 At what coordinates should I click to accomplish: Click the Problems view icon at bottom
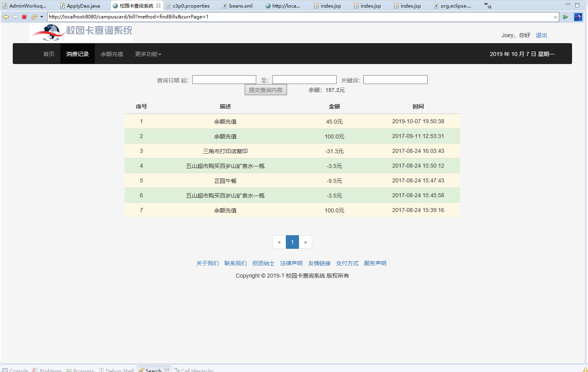coord(35,370)
